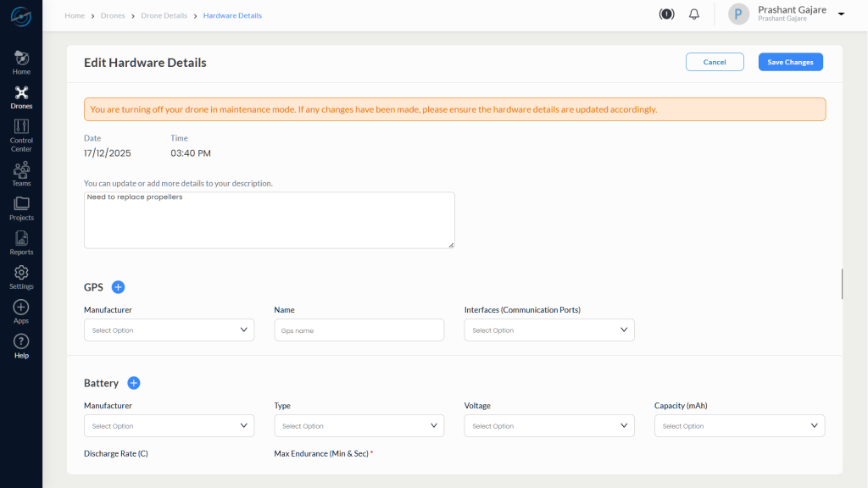Image resolution: width=868 pixels, height=488 pixels.
Task: Expand the Battery Voltage dropdown
Action: 548,426
